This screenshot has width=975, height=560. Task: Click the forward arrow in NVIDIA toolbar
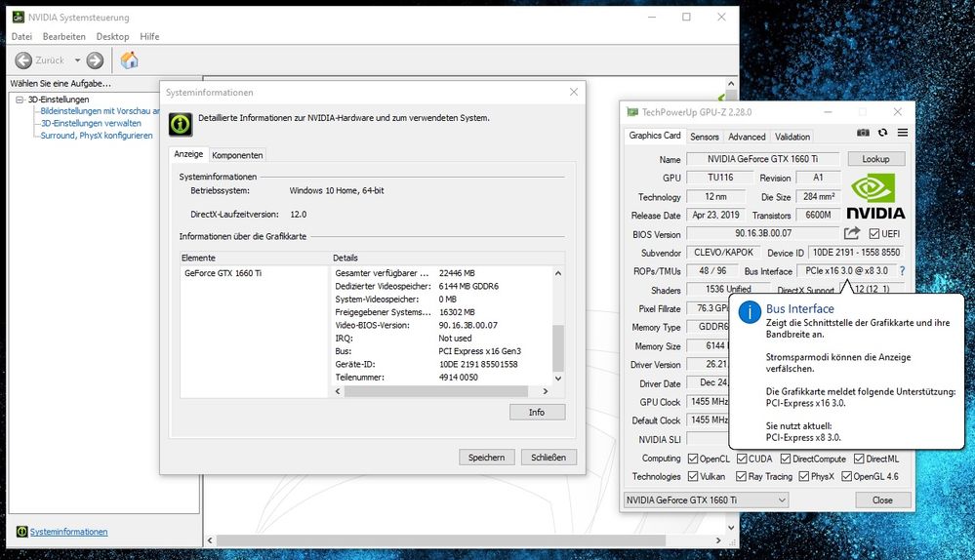95,60
